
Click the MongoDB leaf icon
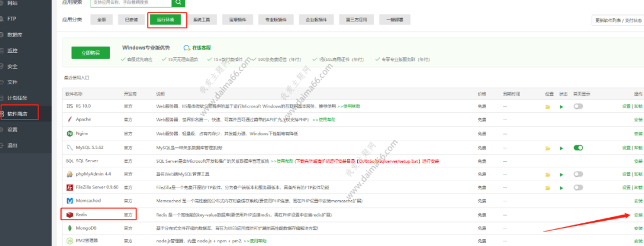click(x=69, y=228)
